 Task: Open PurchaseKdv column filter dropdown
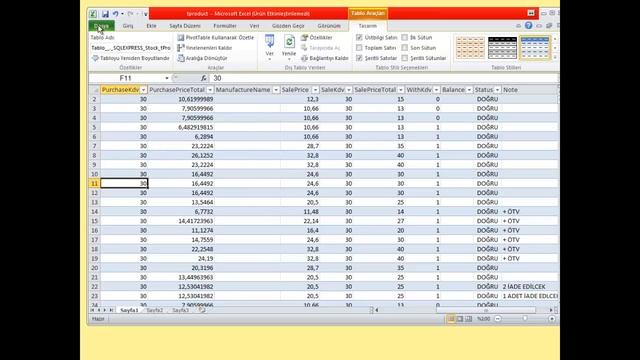[143, 90]
